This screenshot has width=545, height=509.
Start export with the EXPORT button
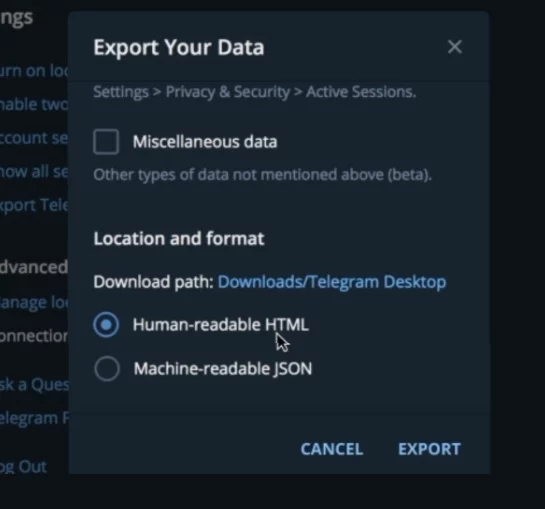tap(429, 449)
